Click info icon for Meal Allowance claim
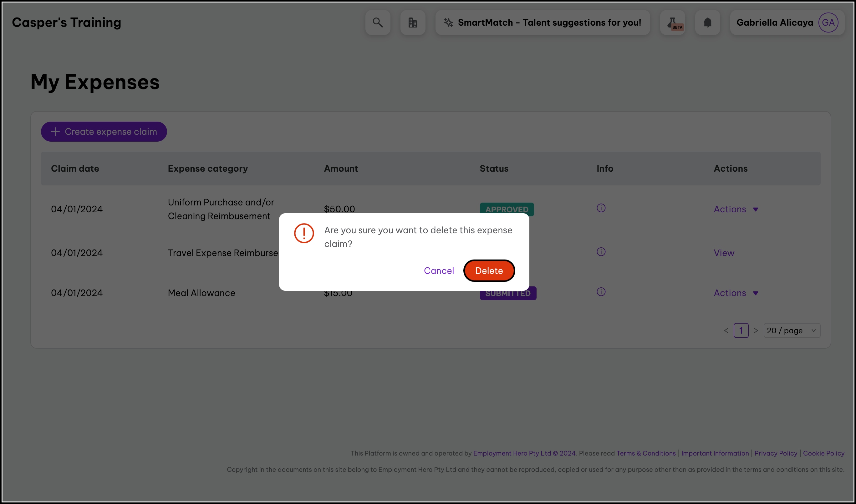 pos(601,292)
